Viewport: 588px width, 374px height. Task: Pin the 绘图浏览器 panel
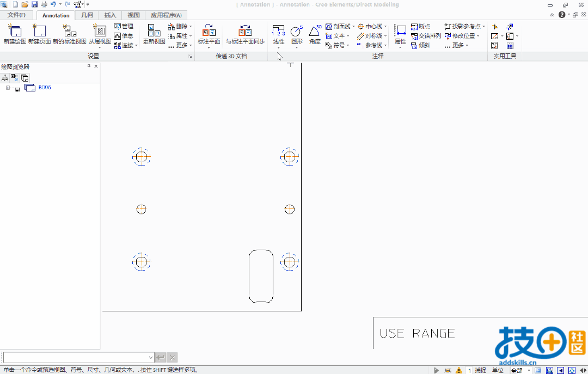[89, 66]
